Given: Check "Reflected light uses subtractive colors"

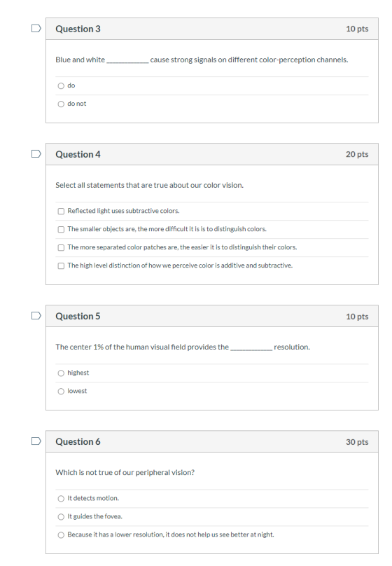Looking at the screenshot, I should 61,211.
